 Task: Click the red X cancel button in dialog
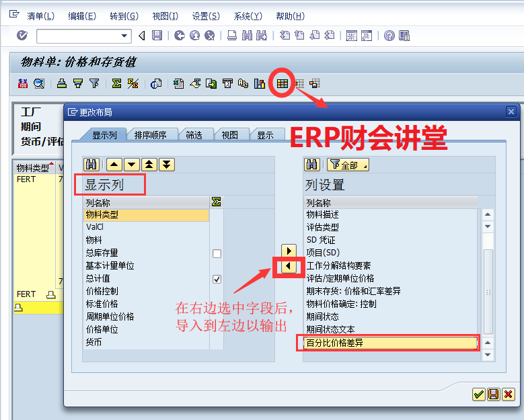coord(508,394)
